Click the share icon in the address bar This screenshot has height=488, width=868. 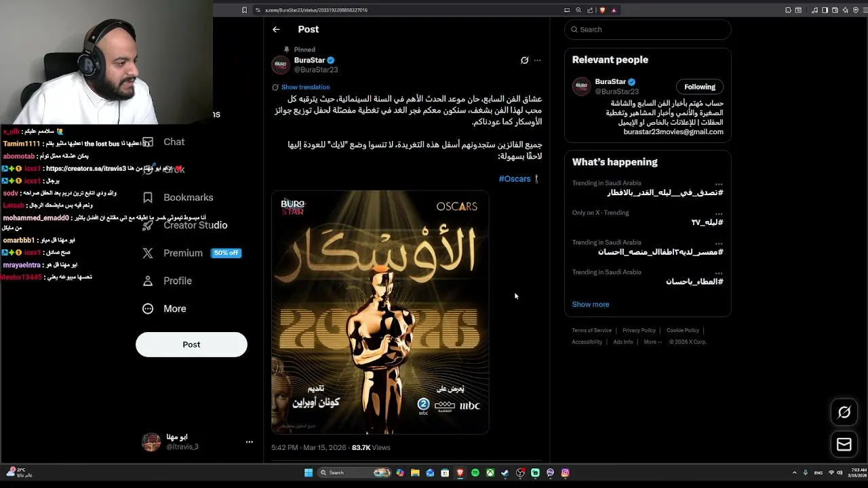tap(590, 10)
